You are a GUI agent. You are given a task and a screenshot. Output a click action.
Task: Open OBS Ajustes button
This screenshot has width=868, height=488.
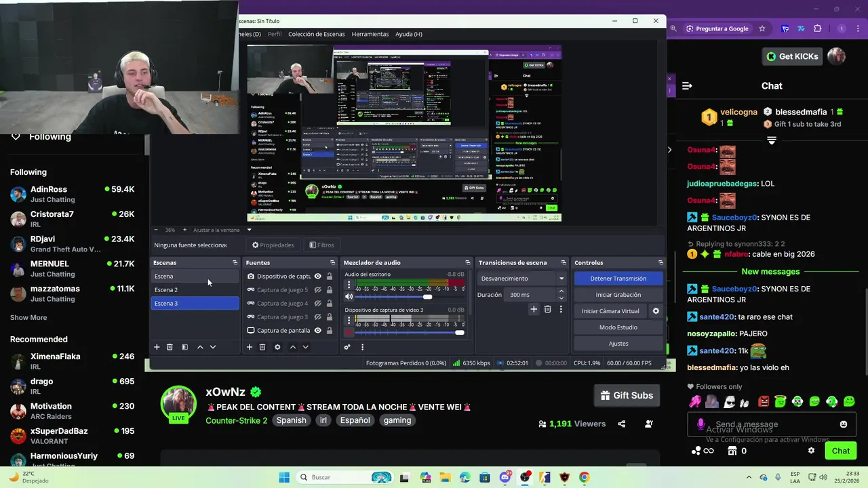click(618, 344)
